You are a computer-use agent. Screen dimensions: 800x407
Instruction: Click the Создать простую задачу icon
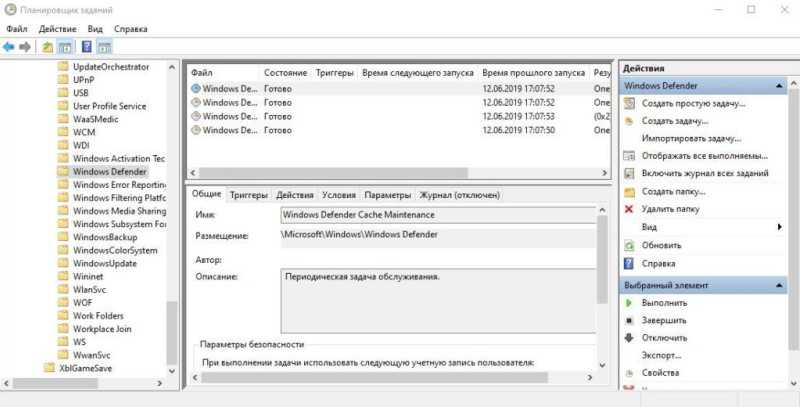[630, 104]
